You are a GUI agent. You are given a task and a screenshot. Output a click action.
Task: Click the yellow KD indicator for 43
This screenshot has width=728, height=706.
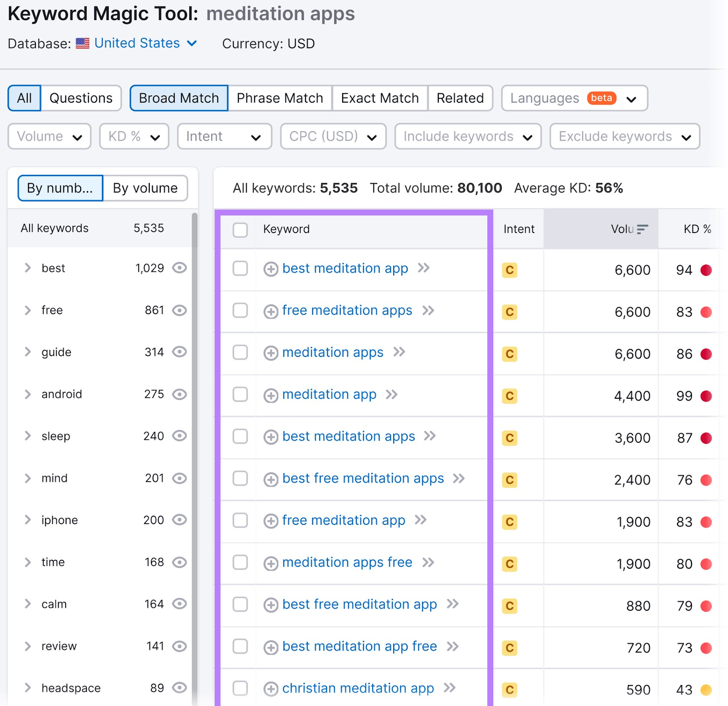[x=706, y=690]
